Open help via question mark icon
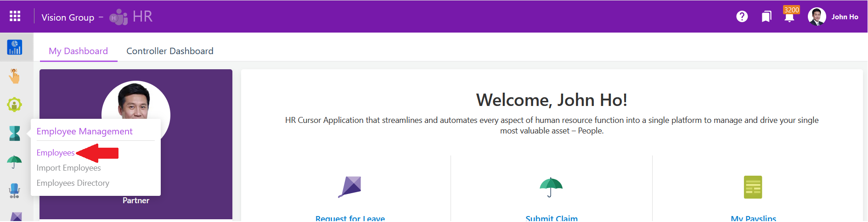 [742, 17]
